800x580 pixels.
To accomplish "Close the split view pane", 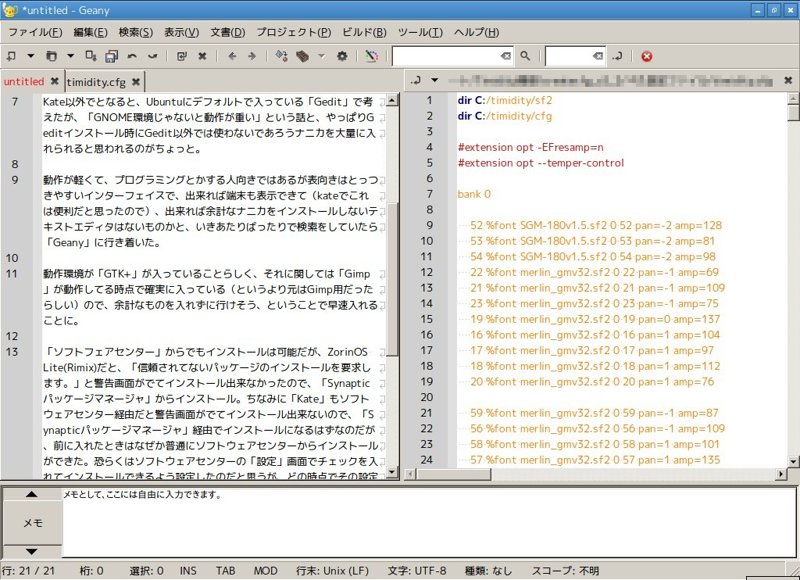I will pyautogui.click(x=788, y=80).
